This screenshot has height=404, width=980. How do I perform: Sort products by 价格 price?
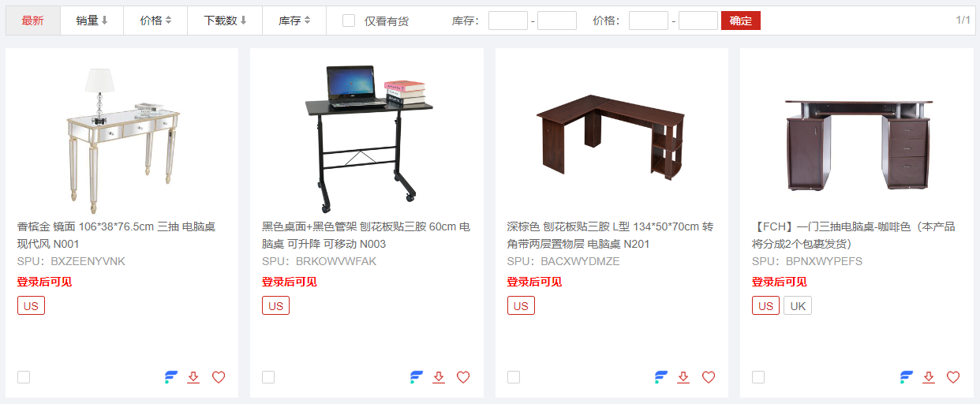pyautogui.click(x=155, y=21)
